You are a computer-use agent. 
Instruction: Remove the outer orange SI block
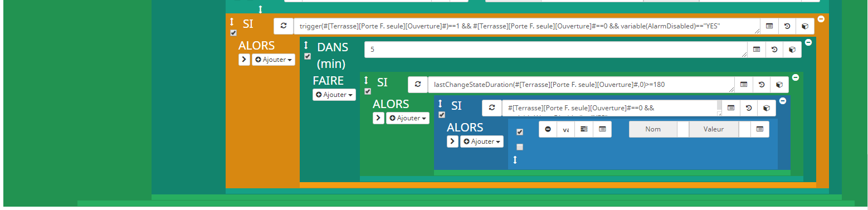tap(821, 19)
